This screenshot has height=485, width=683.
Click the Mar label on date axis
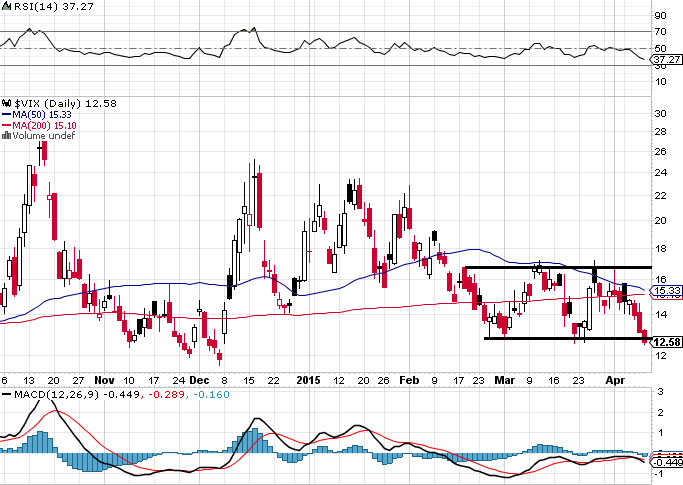pyautogui.click(x=505, y=380)
